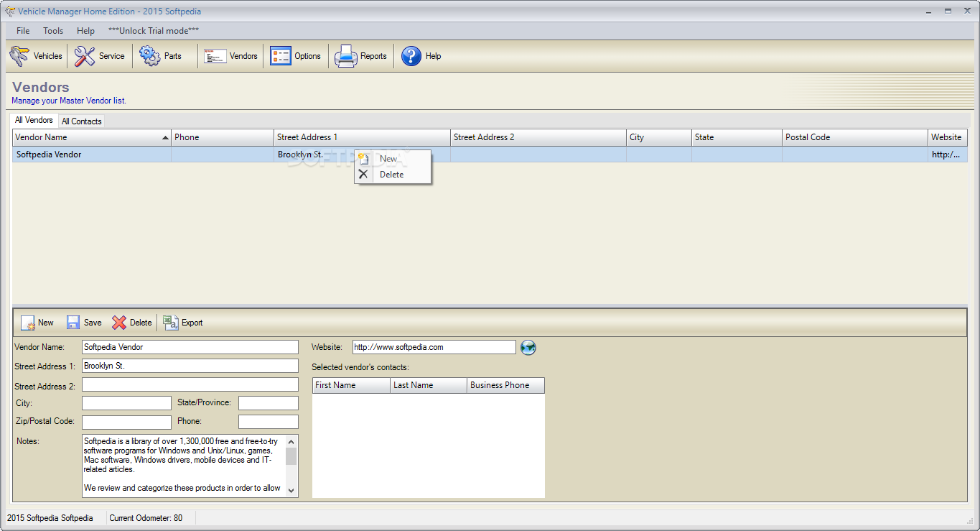The image size is (980, 531).
Task: Switch to the All Contacts tab
Action: (82, 121)
